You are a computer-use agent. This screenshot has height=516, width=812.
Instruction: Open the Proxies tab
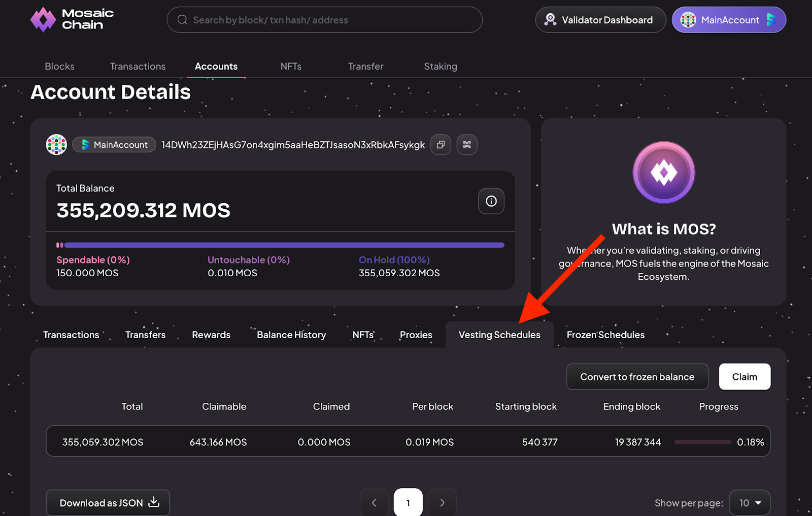coord(416,335)
